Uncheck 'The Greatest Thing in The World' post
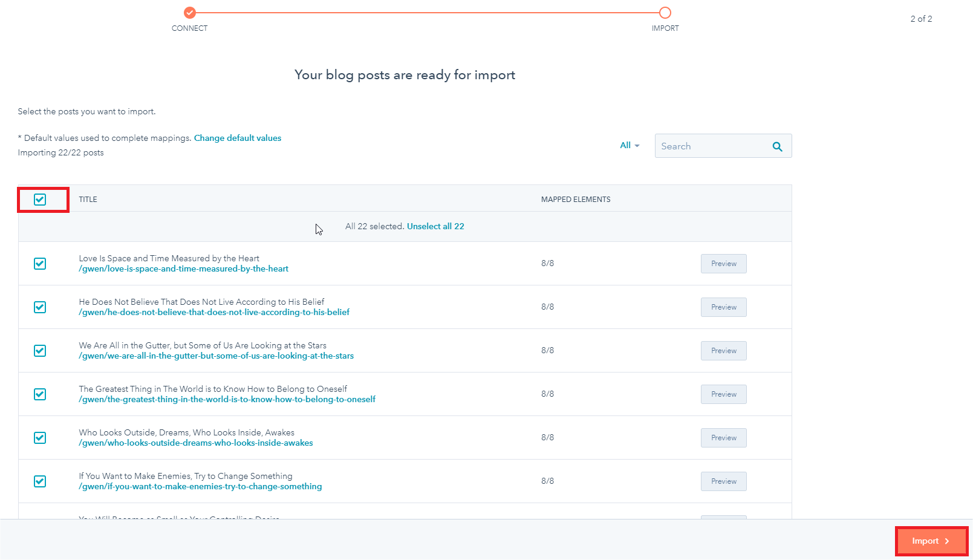This screenshot has height=560, width=973. [40, 394]
